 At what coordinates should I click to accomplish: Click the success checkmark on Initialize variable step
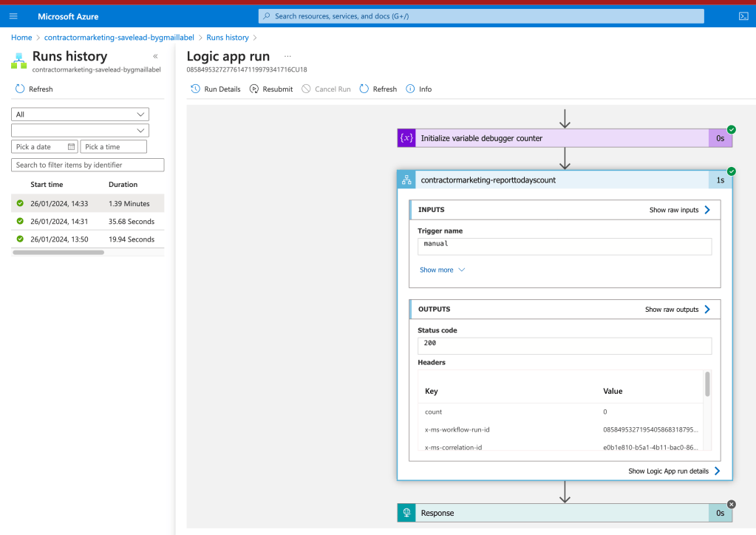click(732, 129)
